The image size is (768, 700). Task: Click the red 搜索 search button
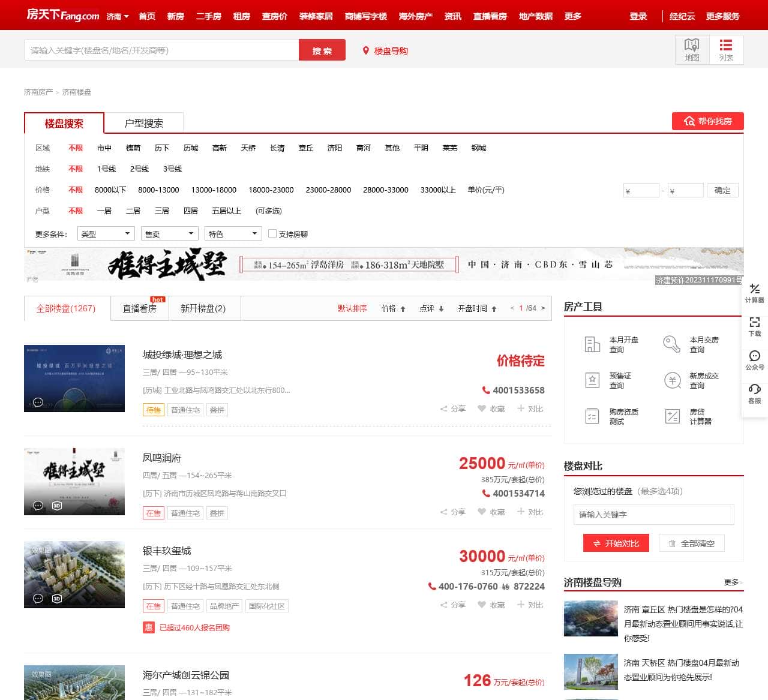pos(322,50)
